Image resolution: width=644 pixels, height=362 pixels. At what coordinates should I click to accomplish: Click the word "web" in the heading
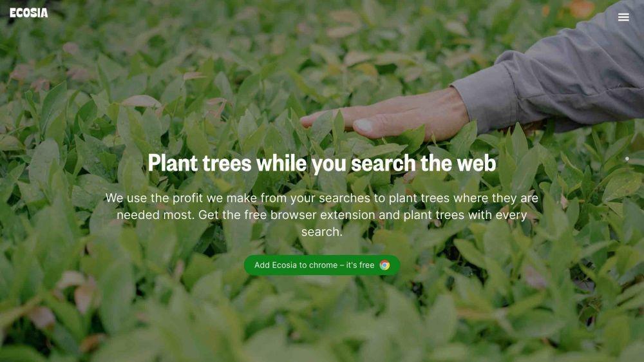(477, 163)
